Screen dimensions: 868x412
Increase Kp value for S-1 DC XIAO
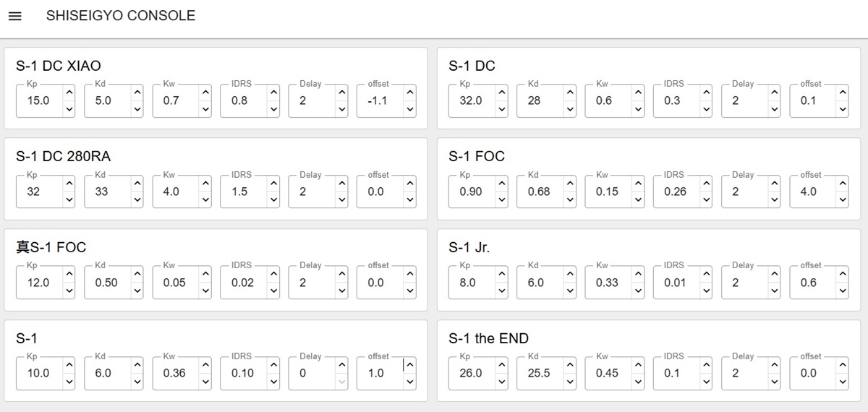69,93
